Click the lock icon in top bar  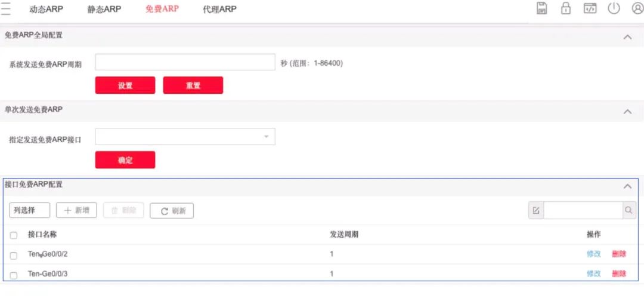(566, 8)
